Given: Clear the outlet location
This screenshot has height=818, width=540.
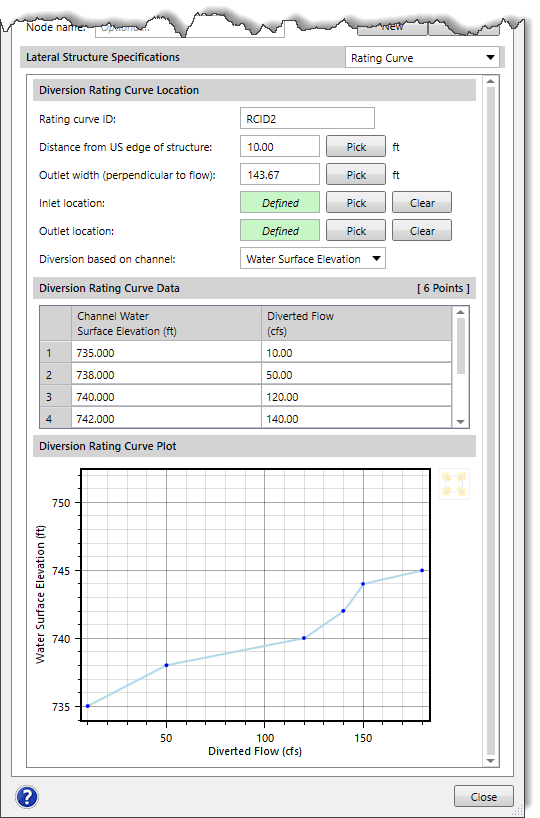Looking at the screenshot, I should pyautogui.click(x=422, y=231).
